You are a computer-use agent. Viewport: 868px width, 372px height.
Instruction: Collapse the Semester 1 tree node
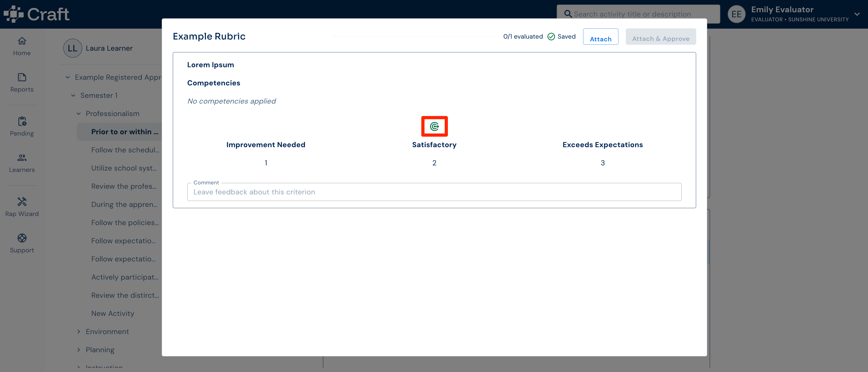point(73,96)
